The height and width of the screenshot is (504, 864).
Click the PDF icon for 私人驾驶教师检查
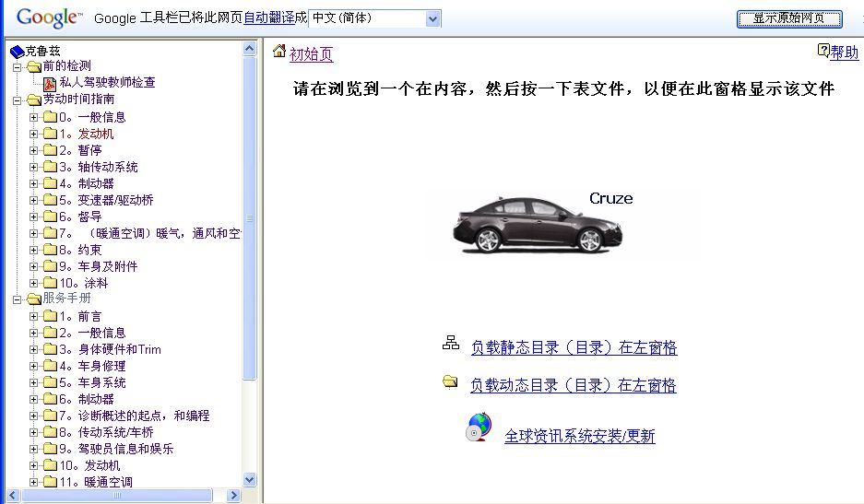coord(51,83)
